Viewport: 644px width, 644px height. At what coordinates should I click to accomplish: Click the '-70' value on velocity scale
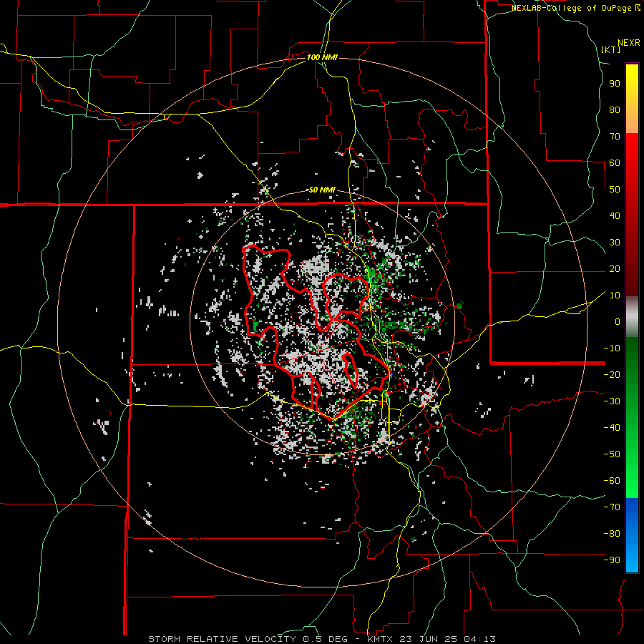click(612, 507)
